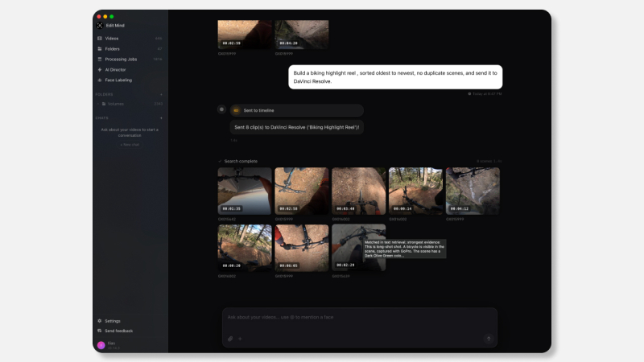Viewport: 644px width, 362px height.
Task: Open Processing Jobs in sidebar
Action: coord(130,59)
